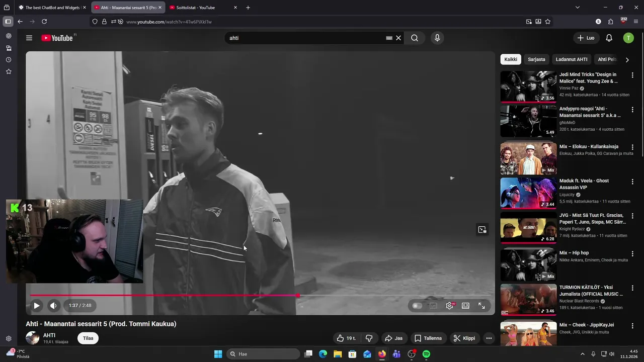Open the AHTI channel name link
This screenshot has height=362, width=644.
pyautogui.click(x=49, y=335)
